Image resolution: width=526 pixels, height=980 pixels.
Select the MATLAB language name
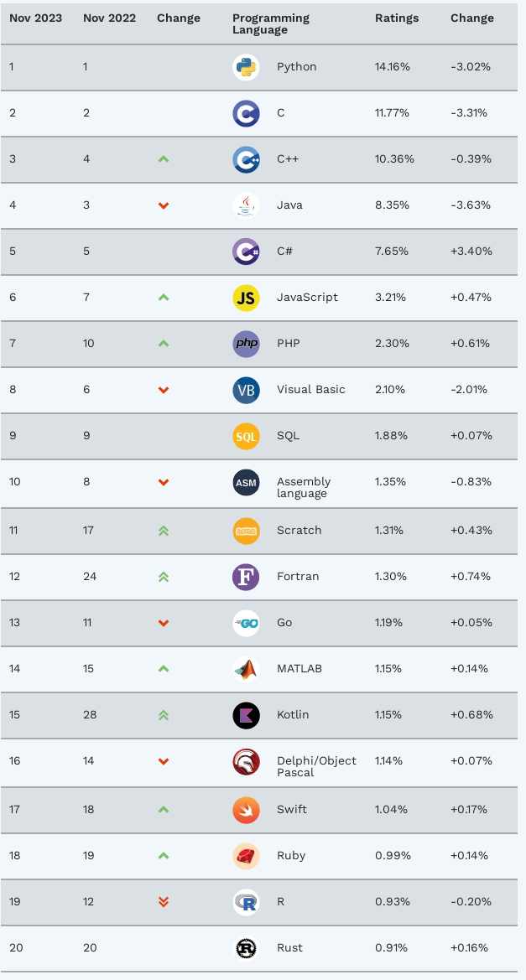pyautogui.click(x=300, y=669)
